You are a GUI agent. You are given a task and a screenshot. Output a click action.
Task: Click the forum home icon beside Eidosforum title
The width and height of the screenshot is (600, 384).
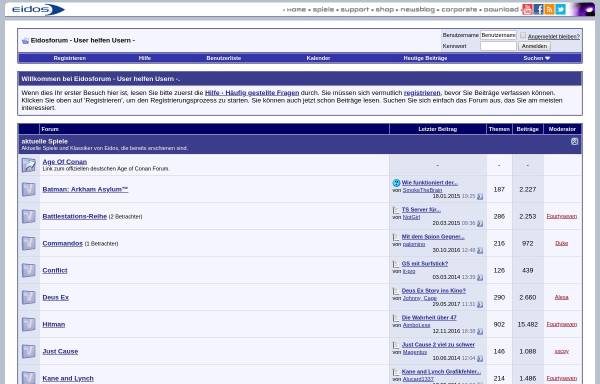[25, 41]
